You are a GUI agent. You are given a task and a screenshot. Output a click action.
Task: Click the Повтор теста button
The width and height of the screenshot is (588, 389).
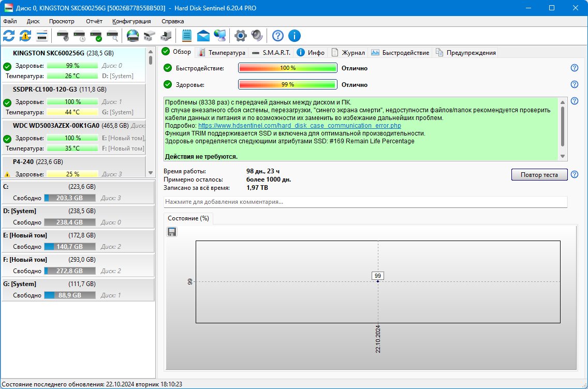539,175
